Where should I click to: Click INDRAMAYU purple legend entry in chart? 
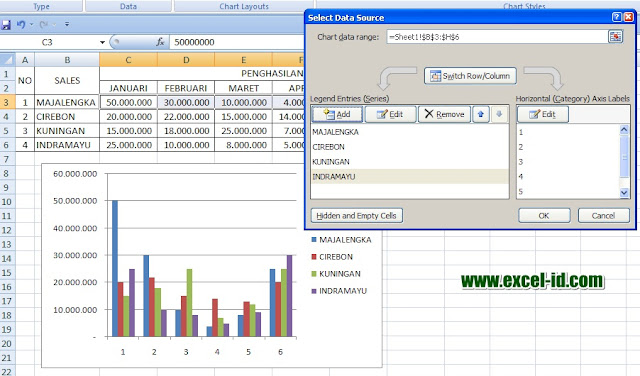pos(339,291)
